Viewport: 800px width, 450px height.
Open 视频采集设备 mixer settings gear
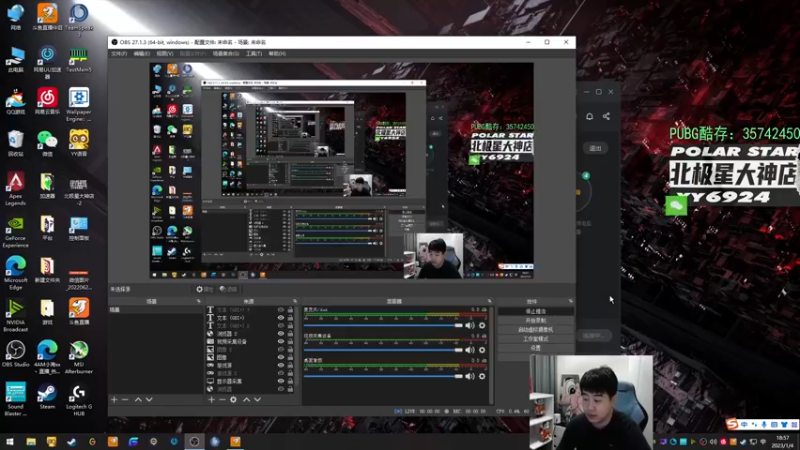[482, 350]
